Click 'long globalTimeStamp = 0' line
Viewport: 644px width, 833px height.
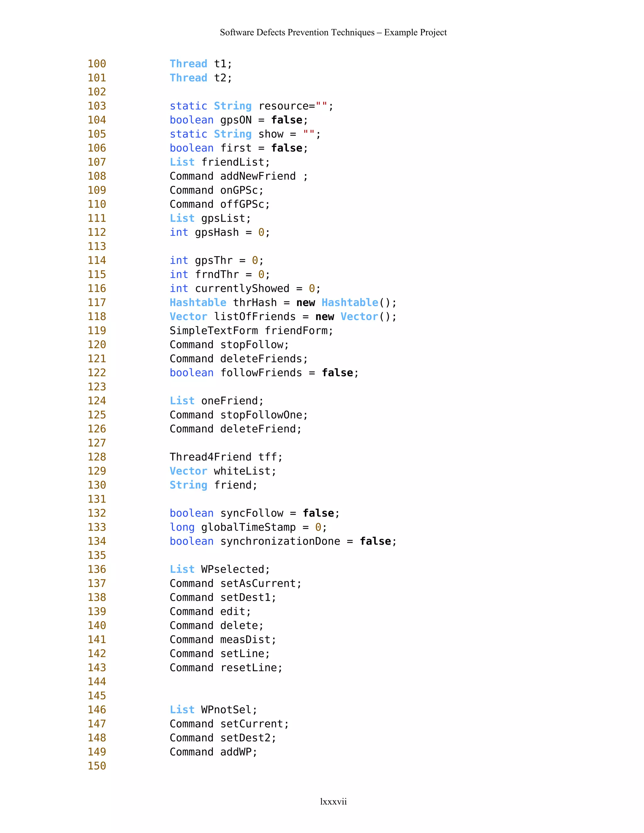point(248,527)
